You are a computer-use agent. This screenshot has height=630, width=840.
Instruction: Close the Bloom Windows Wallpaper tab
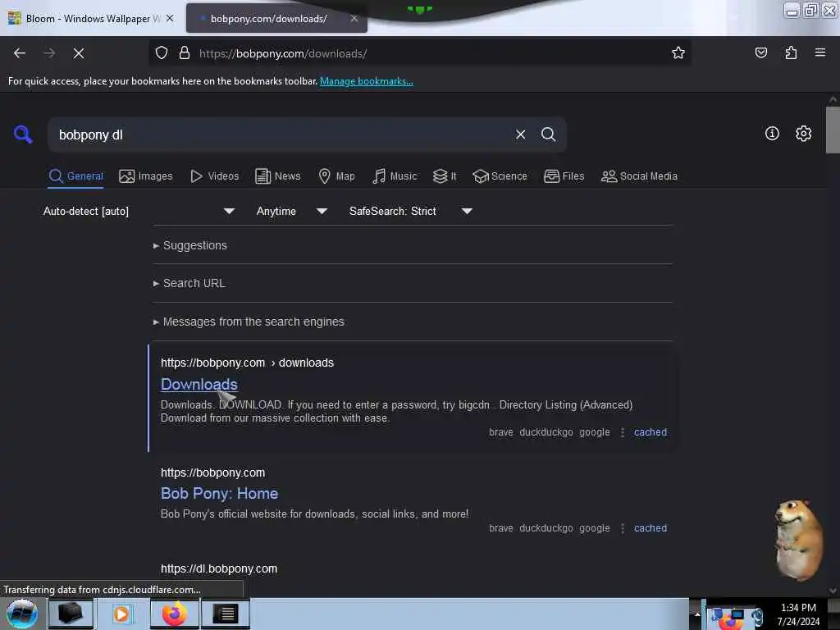170,18
